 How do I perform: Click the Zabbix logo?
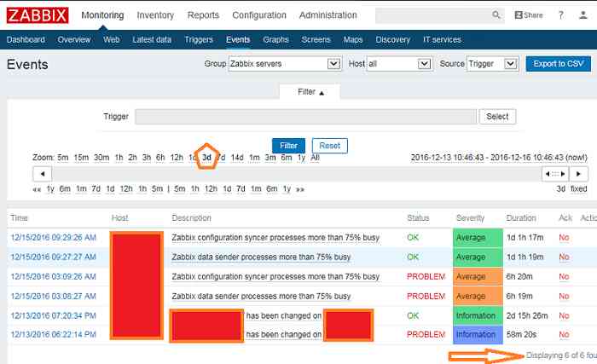[x=38, y=15]
